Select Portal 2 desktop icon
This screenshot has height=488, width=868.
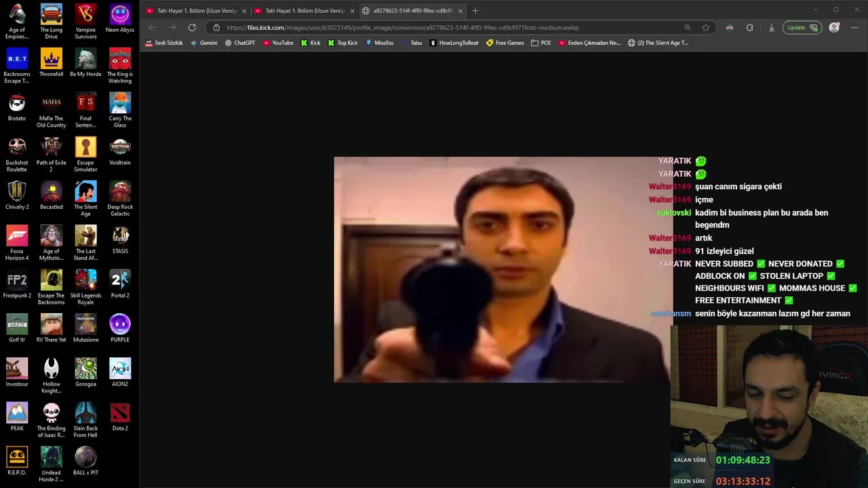[120, 284]
